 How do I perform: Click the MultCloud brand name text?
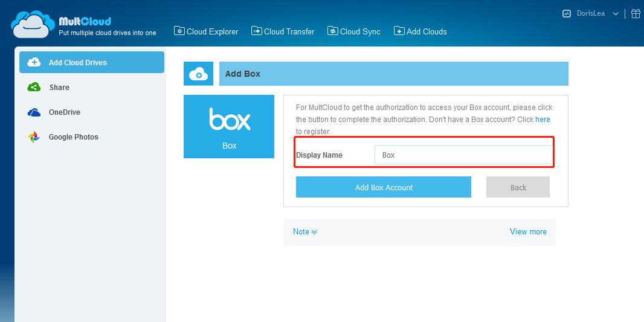85,21
